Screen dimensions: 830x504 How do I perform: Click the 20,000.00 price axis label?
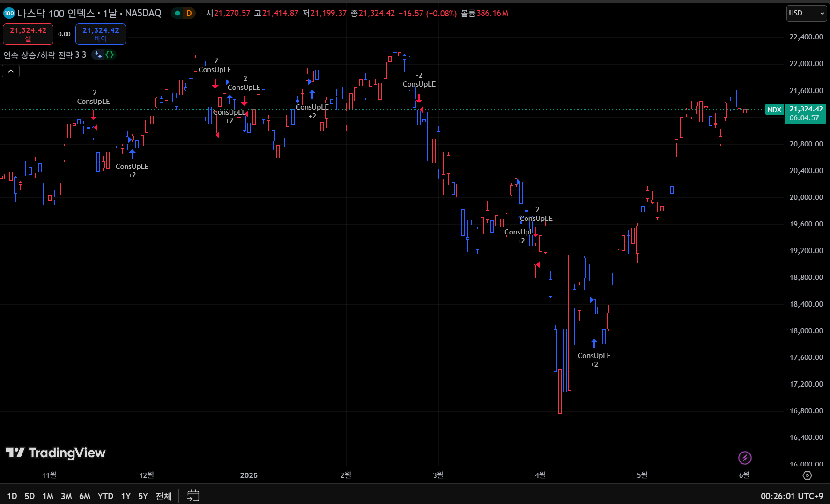[806, 197]
